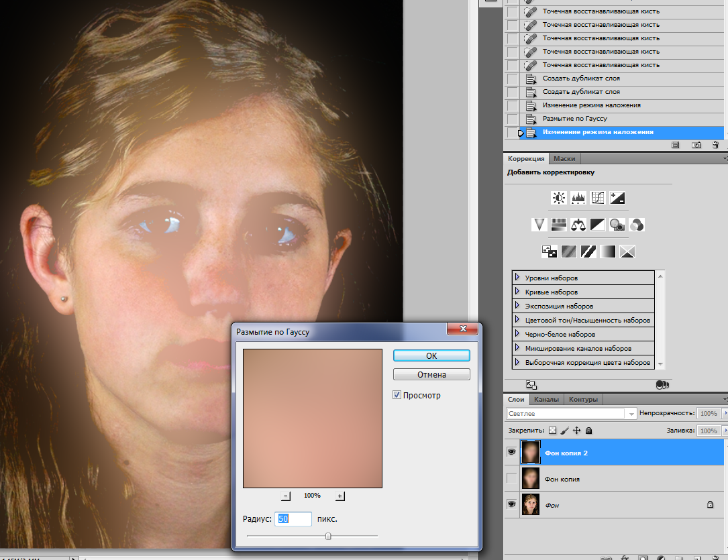Create a new snapshot in History panel
This screenshot has width=728, height=560.
click(x=696, y=146)
